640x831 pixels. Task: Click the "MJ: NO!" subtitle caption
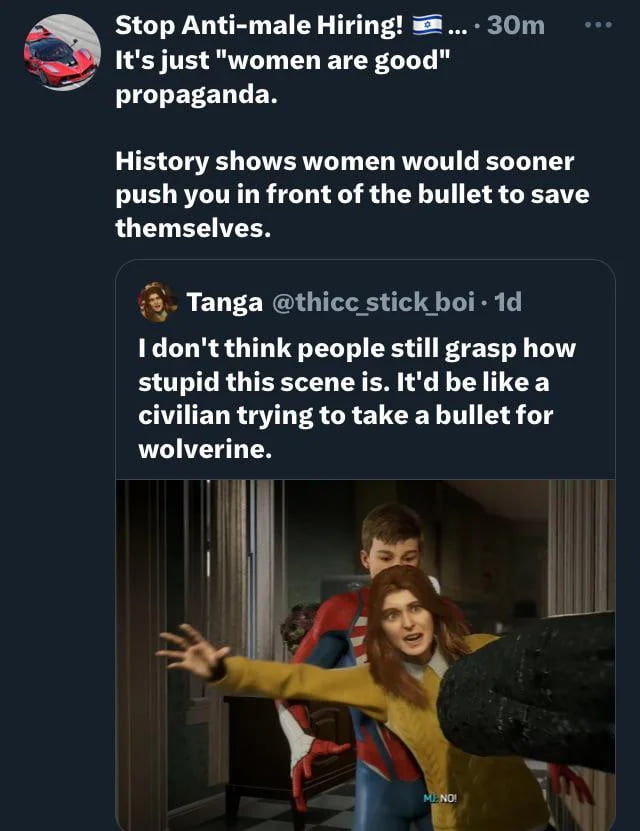coord(441,797)
